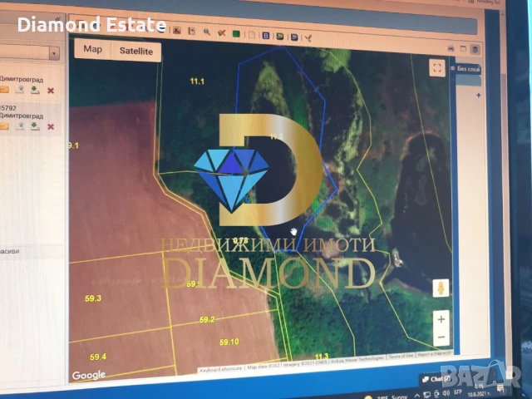This screenshot has height=399, width=532.
Task: Click parcel label 9.1 at the map's left edge
Action: (74, 145)
